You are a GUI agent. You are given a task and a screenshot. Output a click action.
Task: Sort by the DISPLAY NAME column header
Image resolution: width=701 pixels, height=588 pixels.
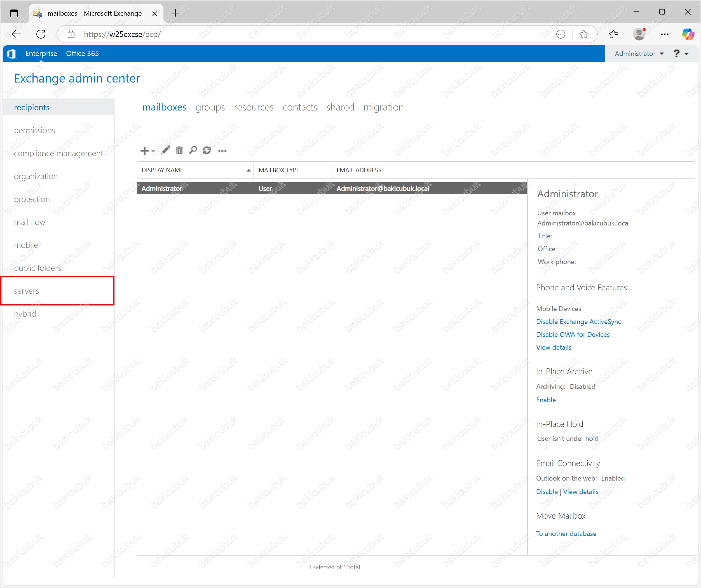[x=195, y=170]
